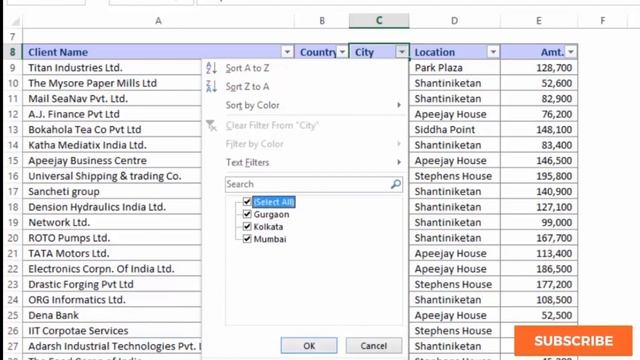Image resolution: width=640 pixels, height=360 pixels.
Task: Open the City filter dropdown arrow
Action: 402,52
